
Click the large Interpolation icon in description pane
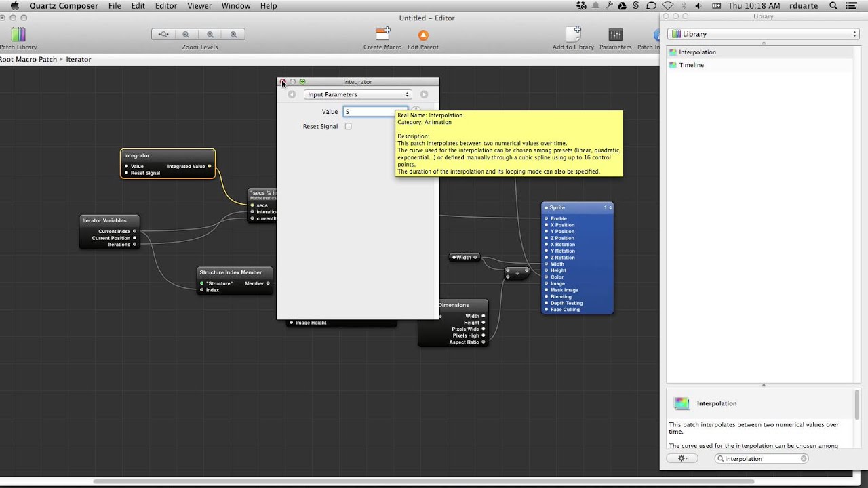[682, 403]
